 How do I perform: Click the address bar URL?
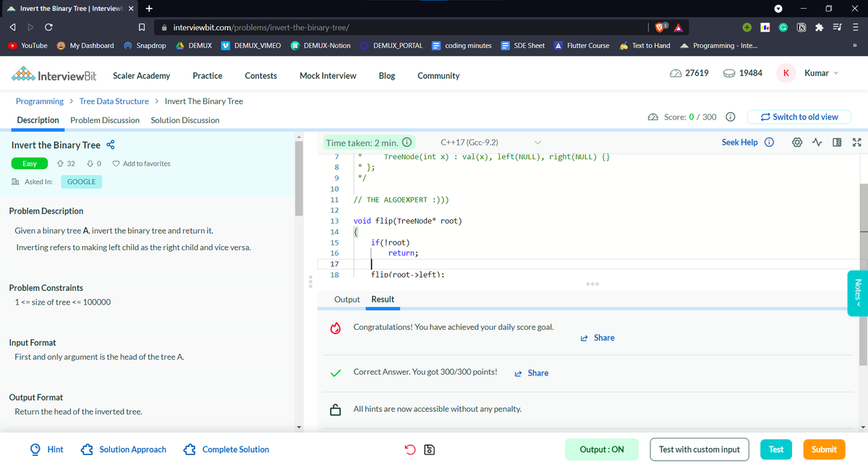point(262,28)
